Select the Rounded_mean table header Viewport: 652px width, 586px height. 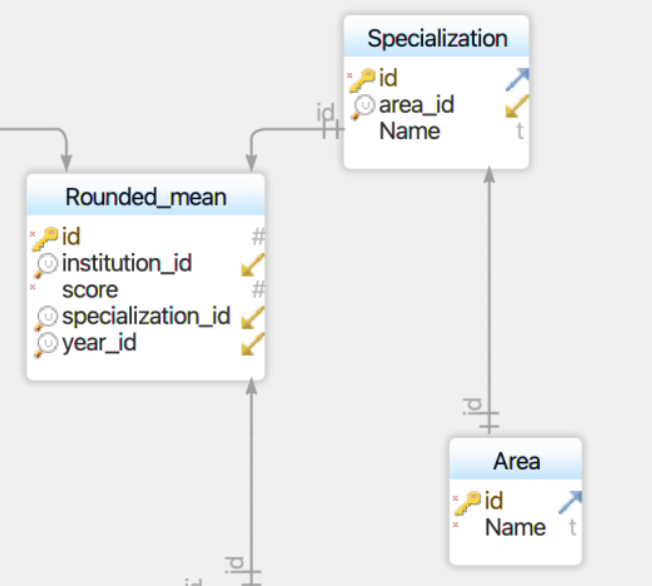tap(146, 197)
